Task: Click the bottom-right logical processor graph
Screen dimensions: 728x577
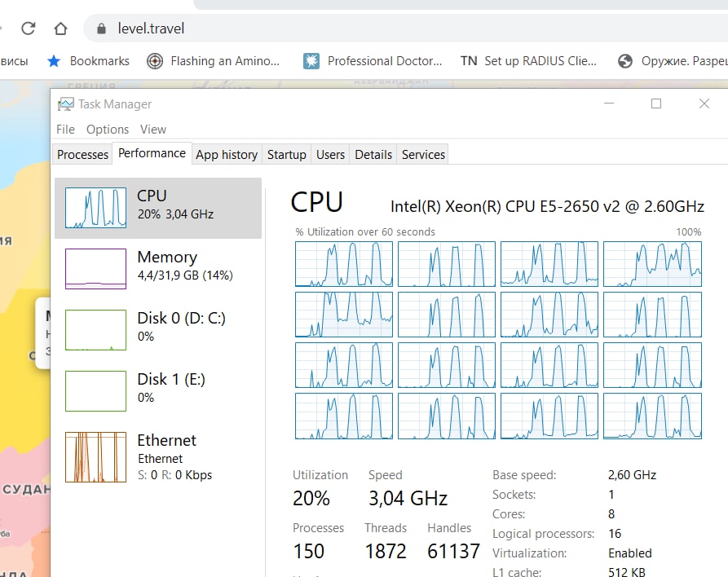Action: (x=652, y=416)
